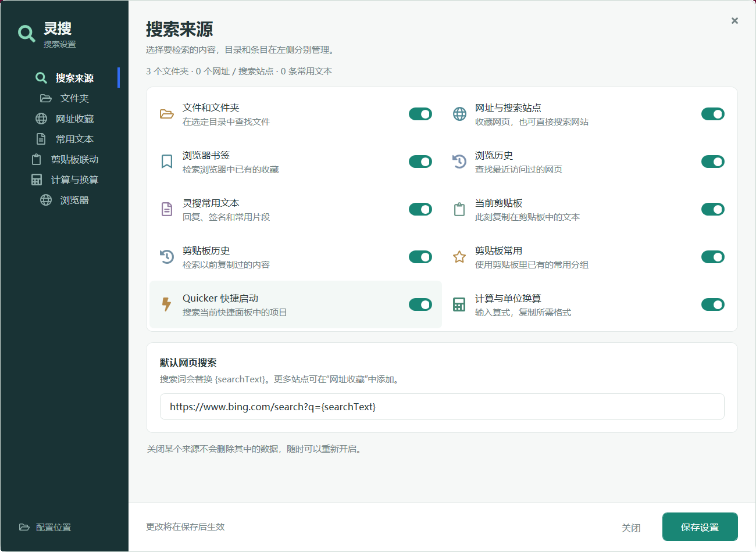Click the 保存设置 button

pos(700,527)
